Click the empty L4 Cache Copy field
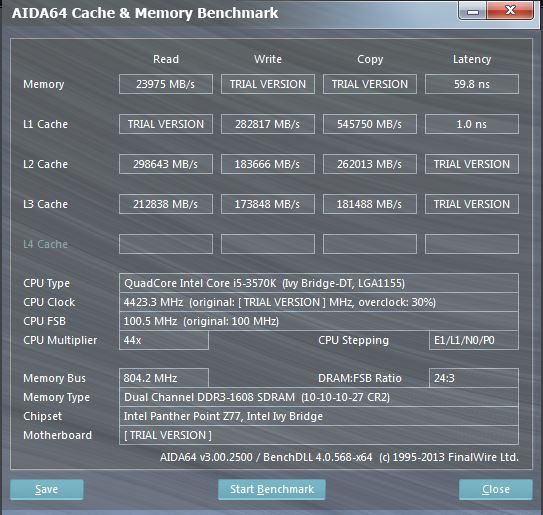This screenshot has height=515, width=543. coord(370,244)
